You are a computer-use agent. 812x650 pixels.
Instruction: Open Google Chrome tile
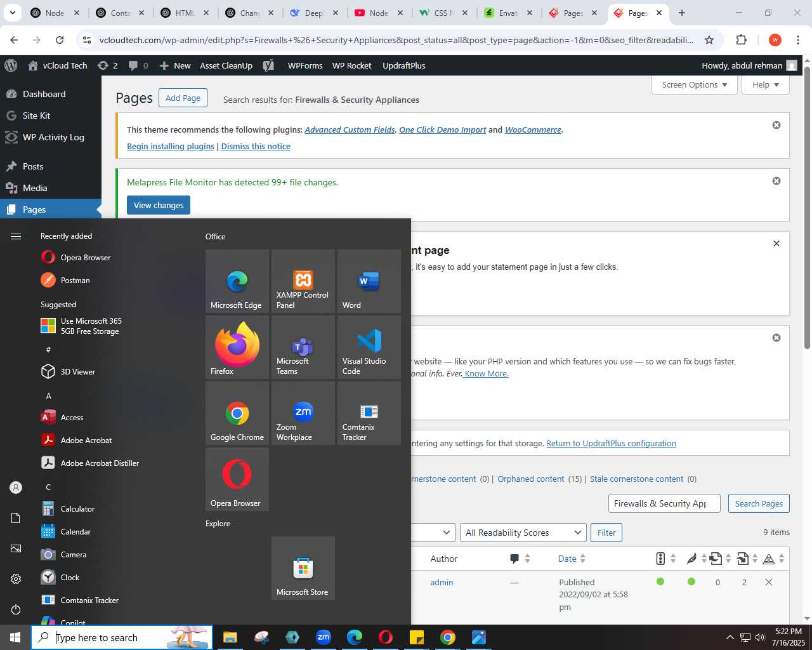coord(237,413)
